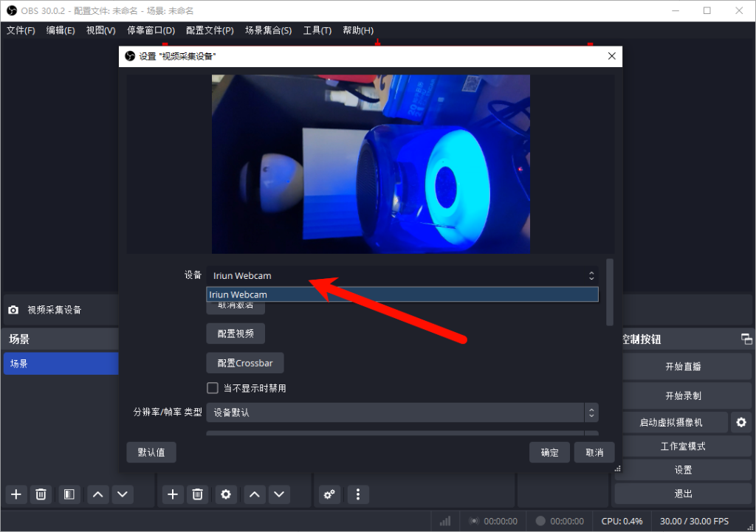Click the gear beside 启动虚拟摄像机
This screenshot has width=756, height=532.
point(741,422)
